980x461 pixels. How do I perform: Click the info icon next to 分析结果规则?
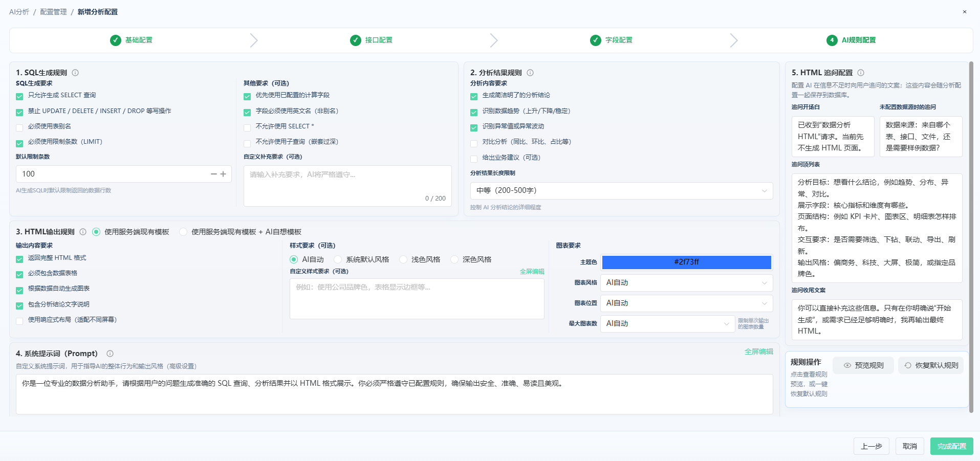(x=530, y=73)
